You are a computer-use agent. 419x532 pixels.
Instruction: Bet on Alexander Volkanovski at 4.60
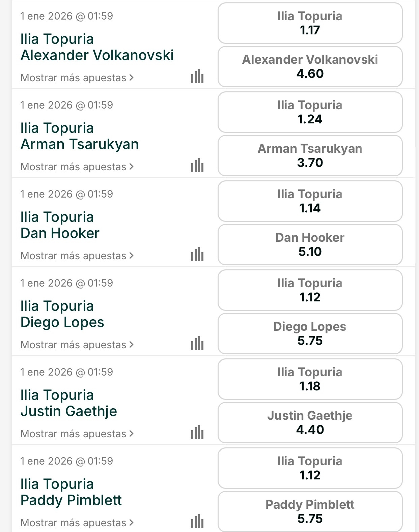click(x=310, y=67)
